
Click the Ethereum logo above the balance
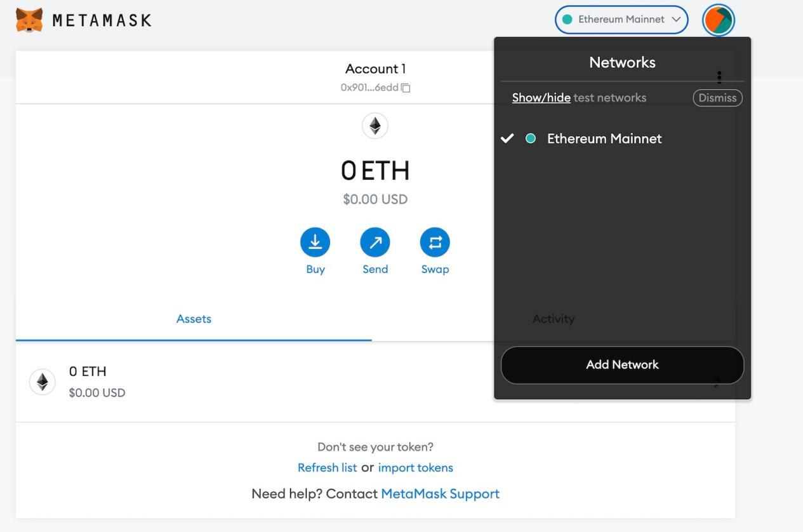[375, 126]
